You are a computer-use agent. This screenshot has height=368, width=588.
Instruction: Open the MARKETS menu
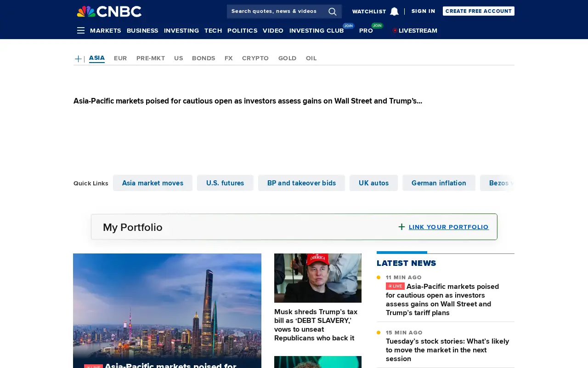[106, 30]
